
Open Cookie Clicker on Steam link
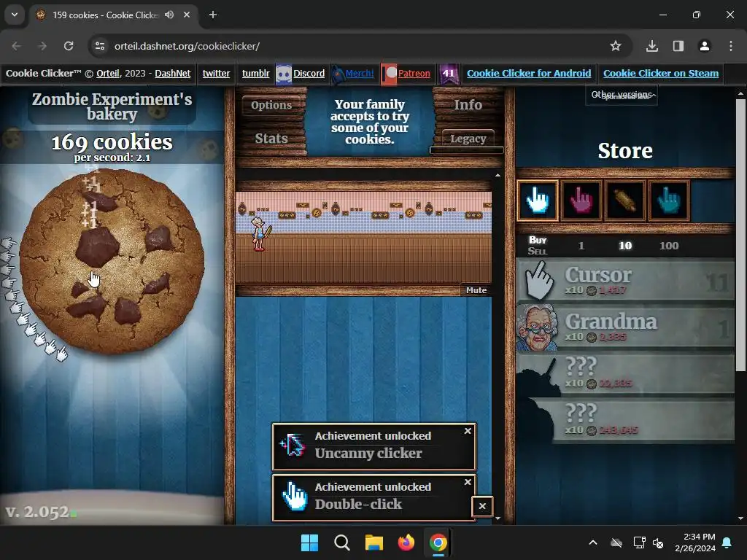[661, 74]
